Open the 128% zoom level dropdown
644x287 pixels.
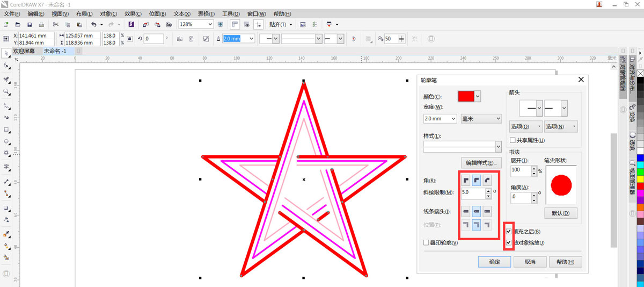tap(210, 25)
